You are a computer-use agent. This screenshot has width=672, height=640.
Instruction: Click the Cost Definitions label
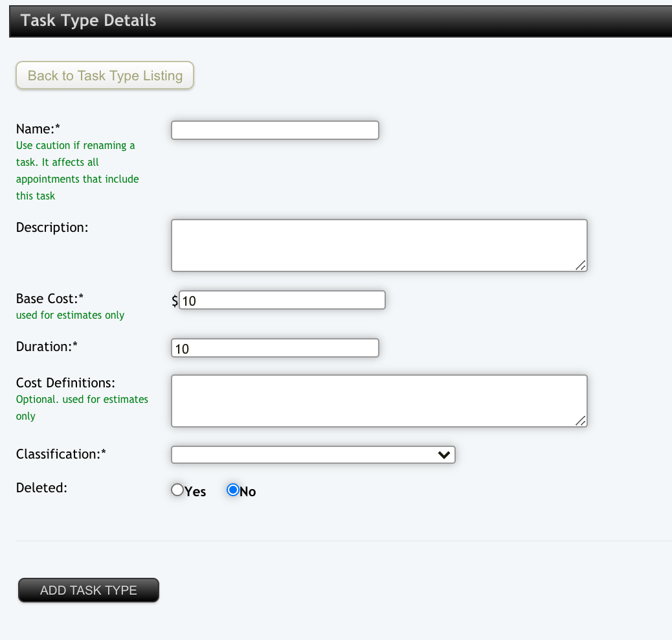pyautogui.click(x=65, y=383)
